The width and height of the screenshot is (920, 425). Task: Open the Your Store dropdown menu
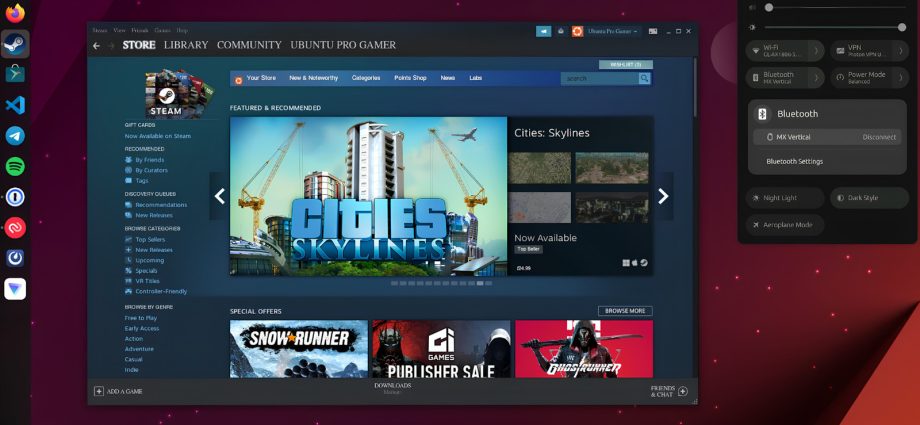[x=261, y=78]
